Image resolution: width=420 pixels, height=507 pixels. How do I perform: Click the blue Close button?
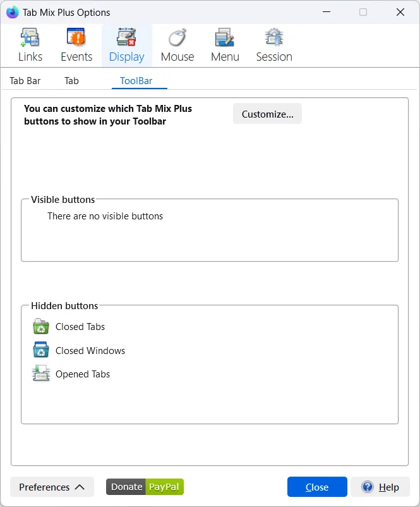(x=317, y=487)
